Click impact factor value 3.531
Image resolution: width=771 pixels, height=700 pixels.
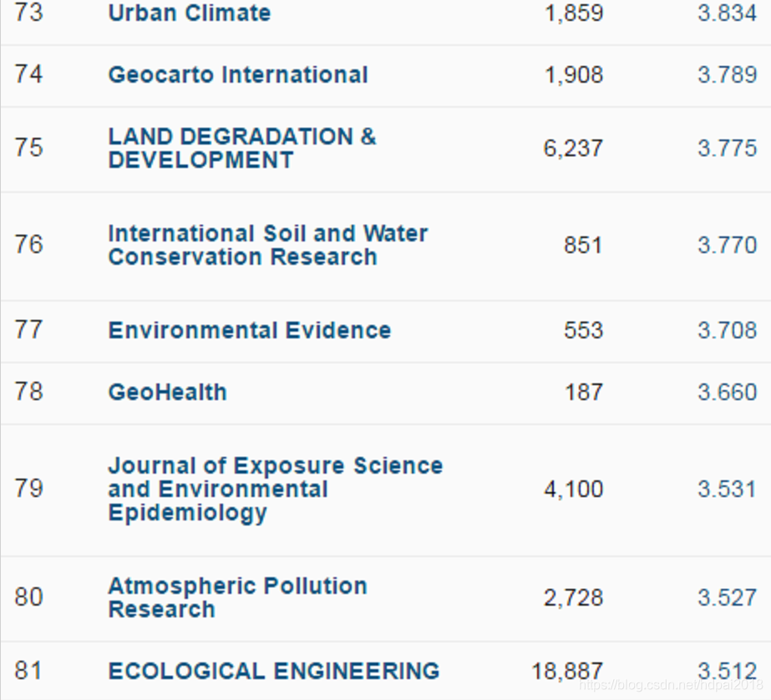click(728, 489)
